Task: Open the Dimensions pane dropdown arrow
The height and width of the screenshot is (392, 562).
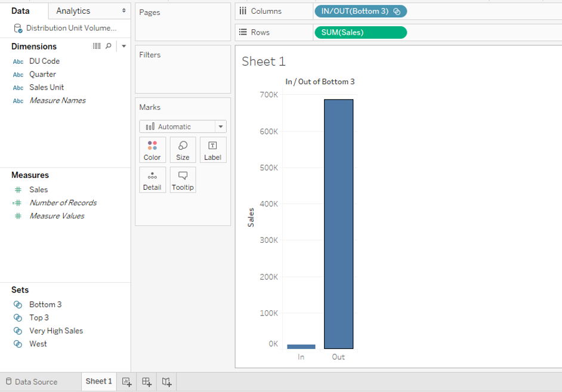Action: 123,46
